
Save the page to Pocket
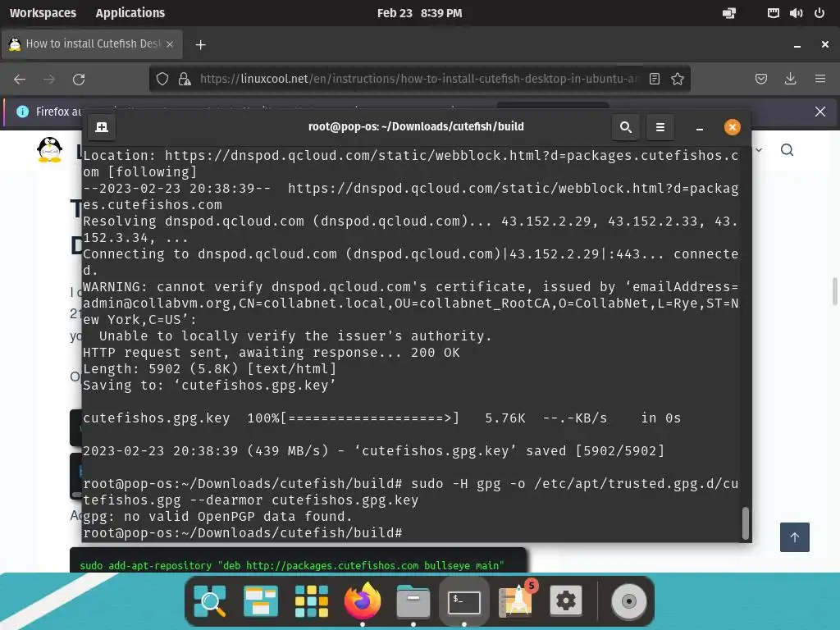click(760, 80)
